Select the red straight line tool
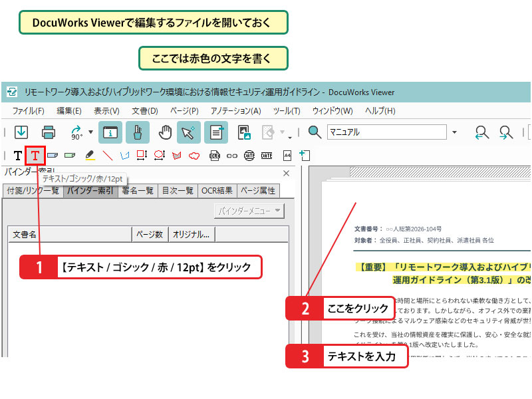The height and width of the screenshot is (399, 532). click(x=108, y=156)
